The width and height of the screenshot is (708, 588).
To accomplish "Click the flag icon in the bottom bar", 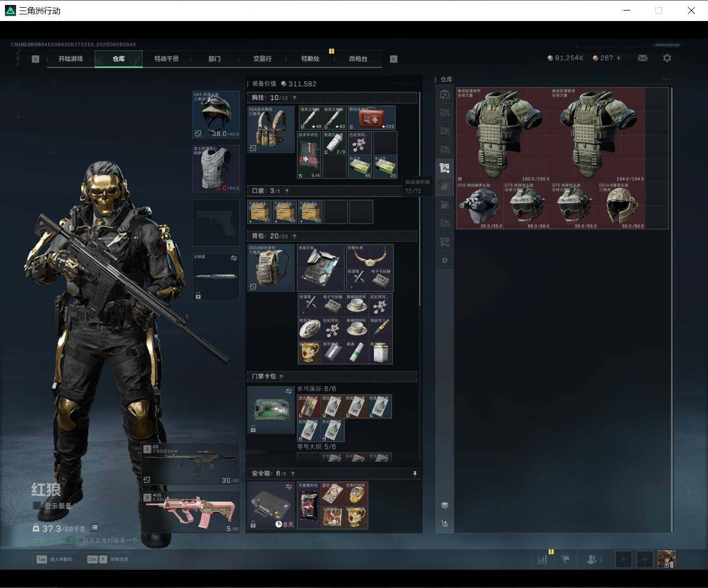I will 565,559.
